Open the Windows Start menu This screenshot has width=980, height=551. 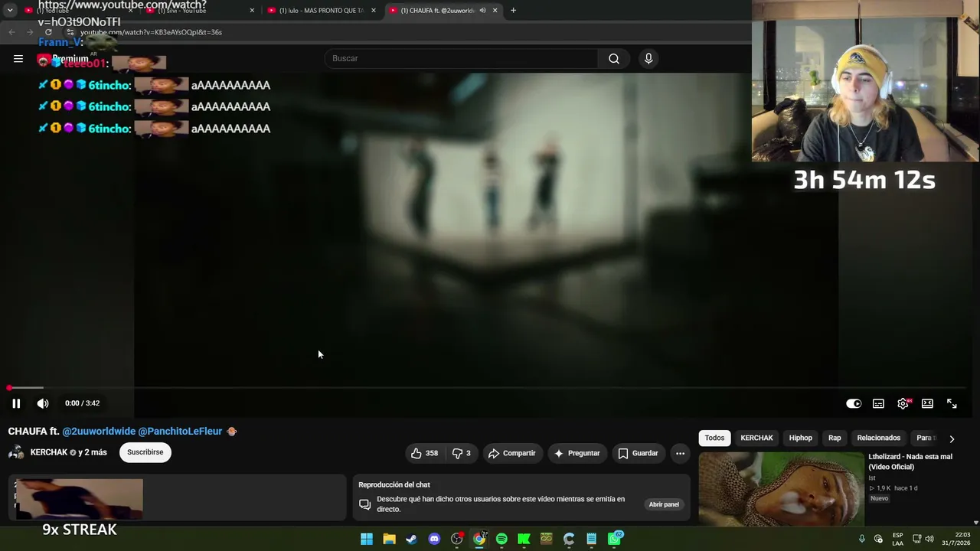click(367, 539)
